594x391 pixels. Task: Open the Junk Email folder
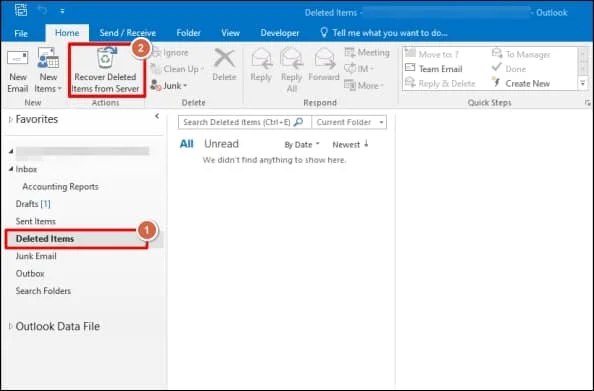tap(36, 256)
